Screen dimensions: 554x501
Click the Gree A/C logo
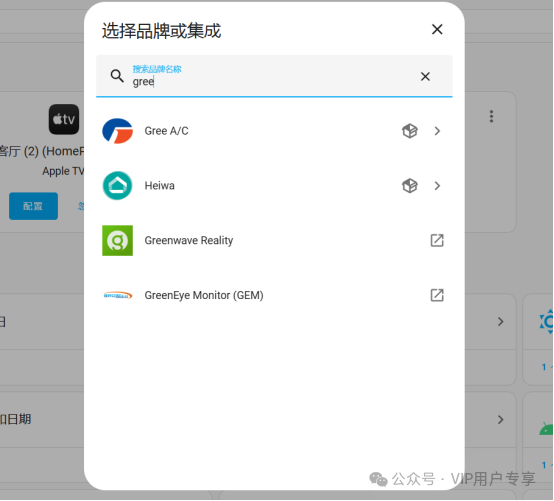point(117,131)
